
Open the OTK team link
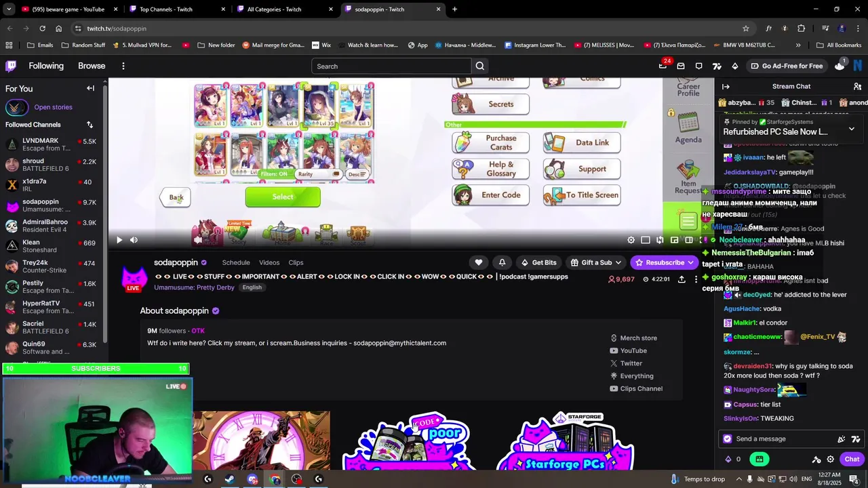pos(198,331)
